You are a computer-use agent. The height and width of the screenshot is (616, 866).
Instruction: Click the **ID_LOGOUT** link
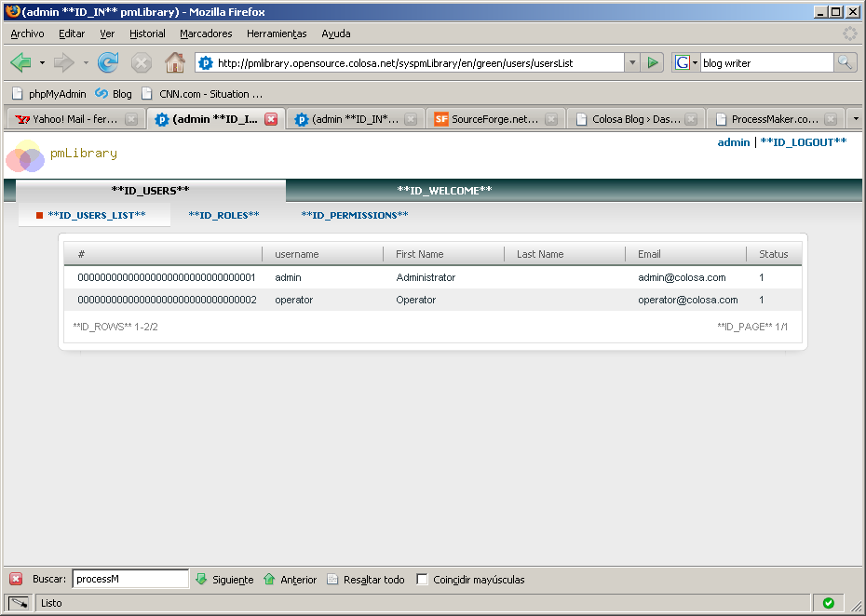coord(803,142)
